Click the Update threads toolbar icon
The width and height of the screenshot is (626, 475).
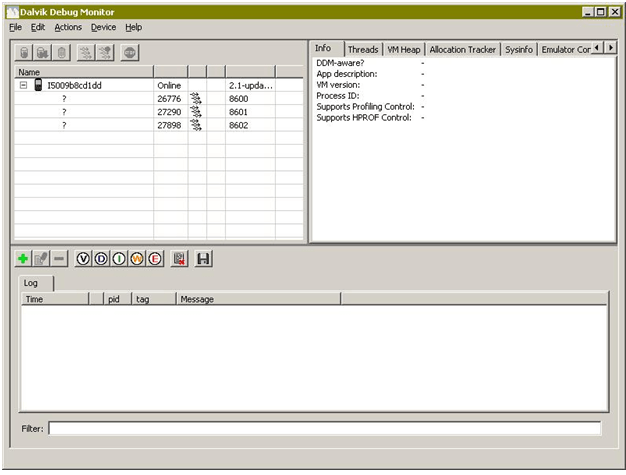tap(87, 52)
